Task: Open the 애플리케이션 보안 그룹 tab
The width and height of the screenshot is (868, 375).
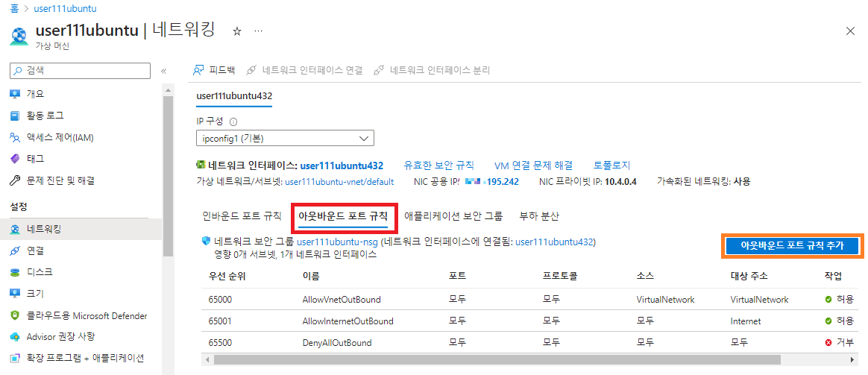Action: [453, 216]
